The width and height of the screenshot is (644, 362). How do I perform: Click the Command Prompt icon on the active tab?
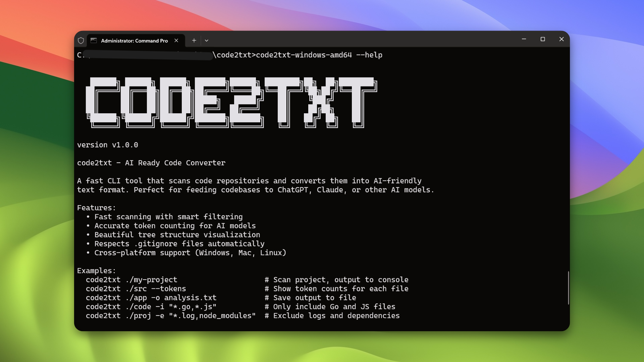point(93,40)
